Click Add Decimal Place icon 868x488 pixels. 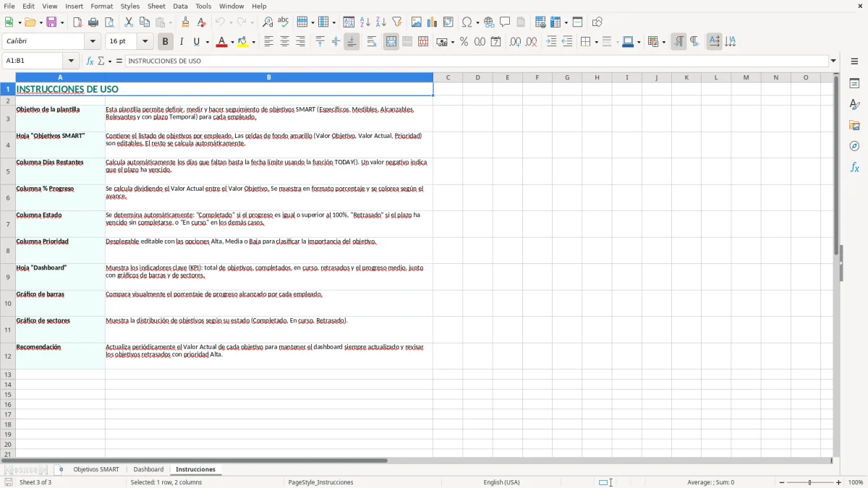516,42
